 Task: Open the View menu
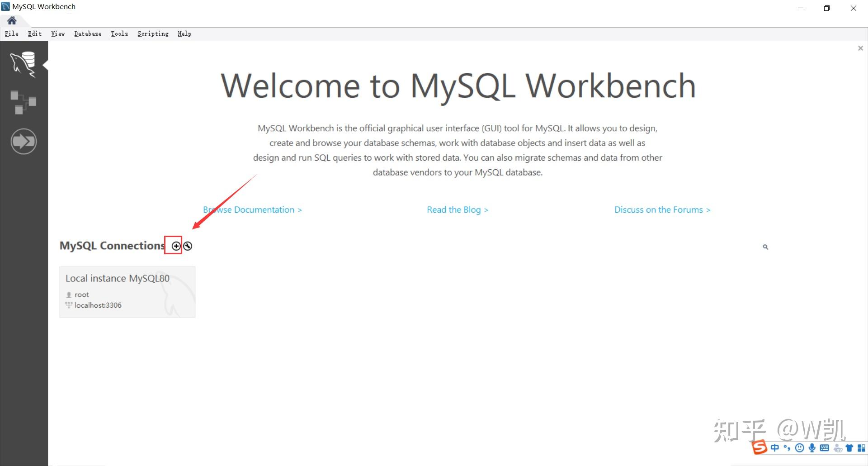58,33
